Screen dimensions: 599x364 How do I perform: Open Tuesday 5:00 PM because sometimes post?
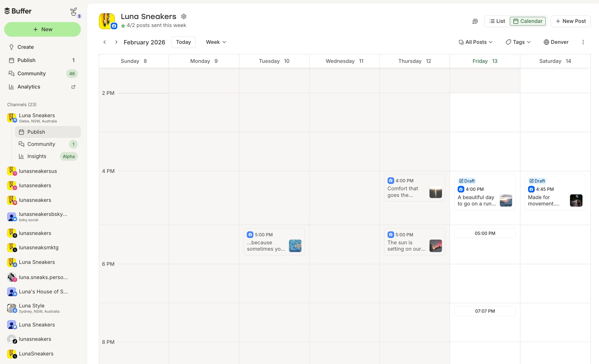point(274,242)
